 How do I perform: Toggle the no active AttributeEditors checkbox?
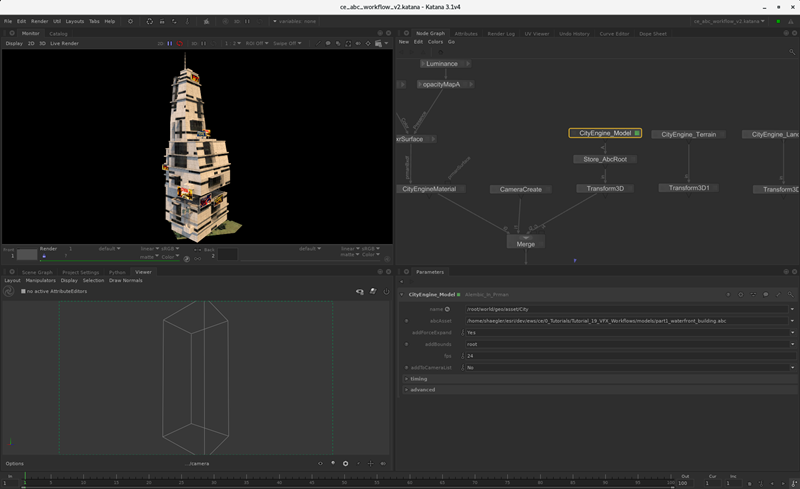pos(23,291)
